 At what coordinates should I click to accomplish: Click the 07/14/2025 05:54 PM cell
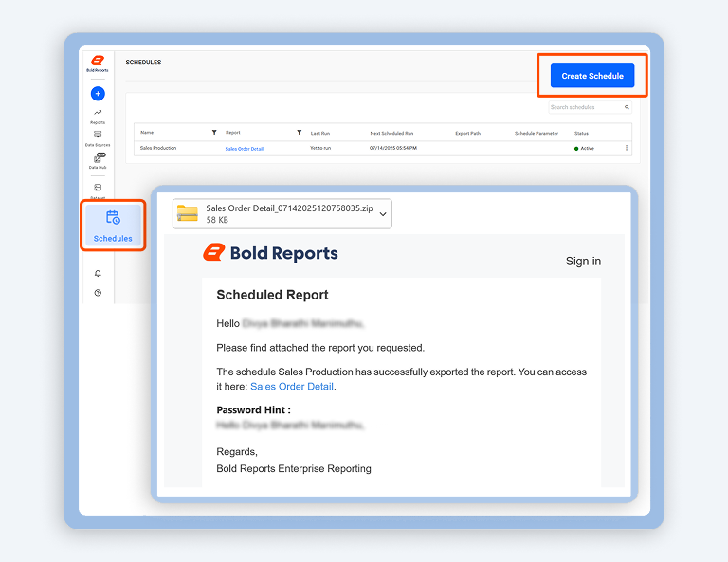pyautogui.click(x=393, y=148)
